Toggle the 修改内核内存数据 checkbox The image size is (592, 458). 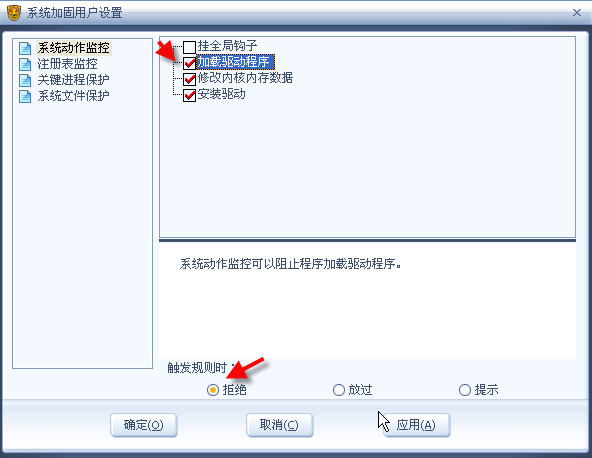[189, 79]
